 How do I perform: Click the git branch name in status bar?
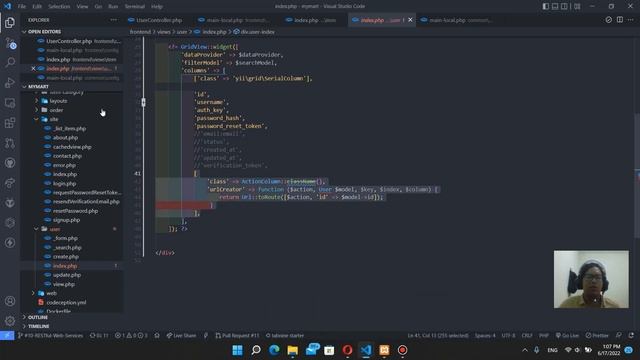point(50,336)
